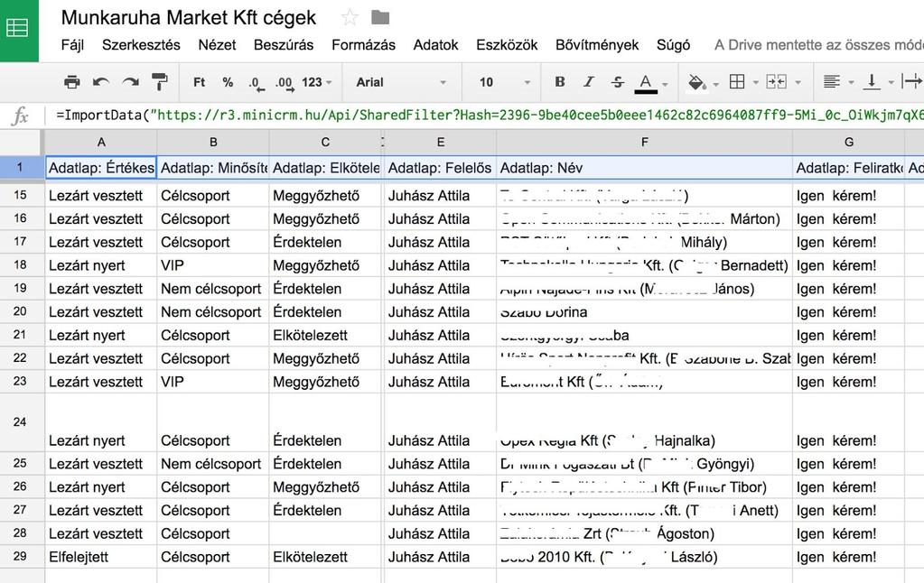Expand the vertical align dropdown arrow
This screenshot has width=924, height=583.
[x=891, y=83]
